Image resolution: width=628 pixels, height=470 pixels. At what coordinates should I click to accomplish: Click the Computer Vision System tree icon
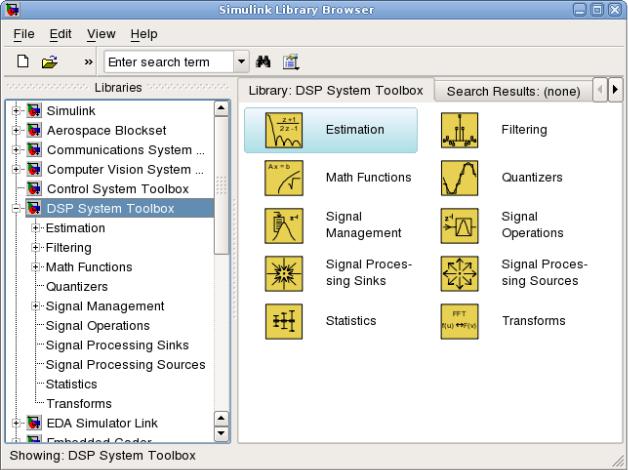(x=34, y=169)
